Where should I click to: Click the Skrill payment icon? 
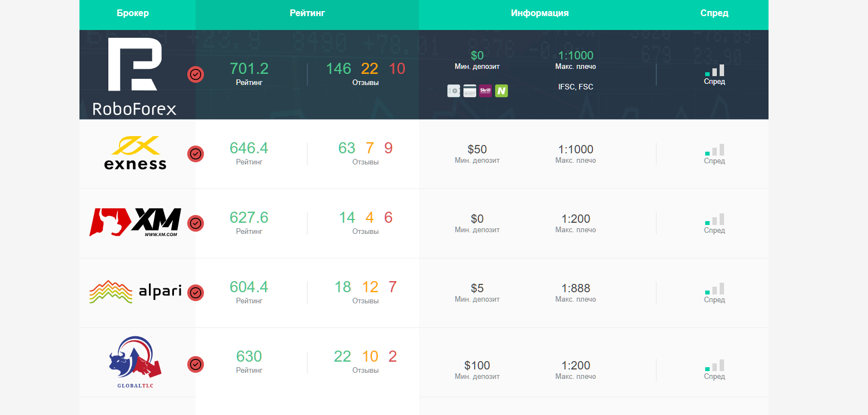click(x=486, y=91)
